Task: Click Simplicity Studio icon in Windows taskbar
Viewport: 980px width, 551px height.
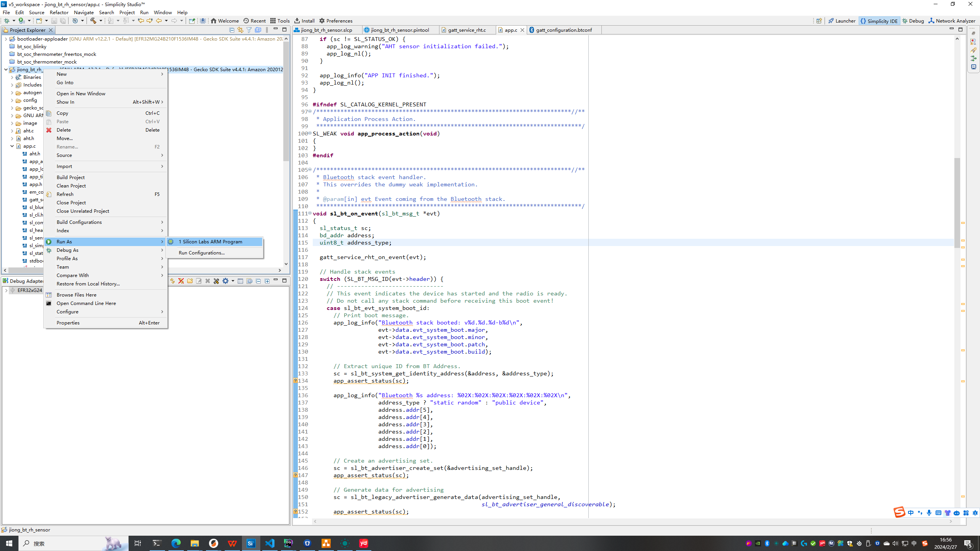Action: 251,543
